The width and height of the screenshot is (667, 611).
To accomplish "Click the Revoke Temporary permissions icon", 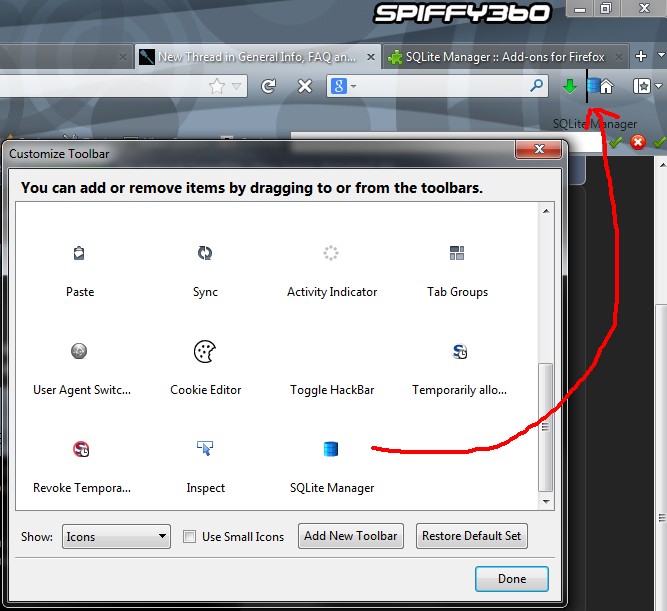I will [x=81, y=450].
